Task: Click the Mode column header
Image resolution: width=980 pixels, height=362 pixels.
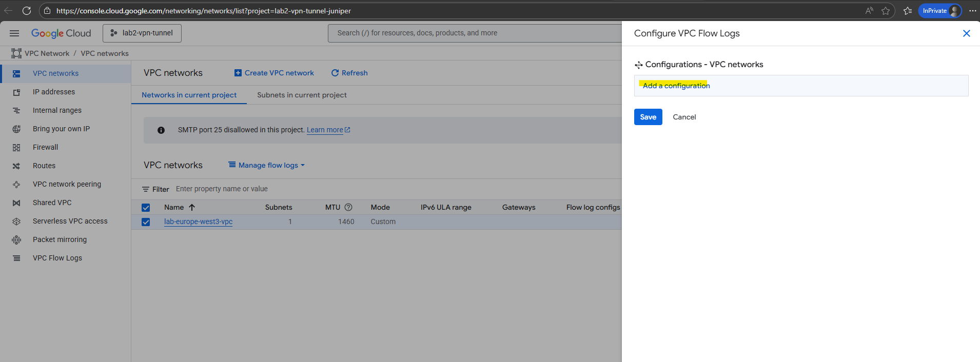Action: coord(380,207)
